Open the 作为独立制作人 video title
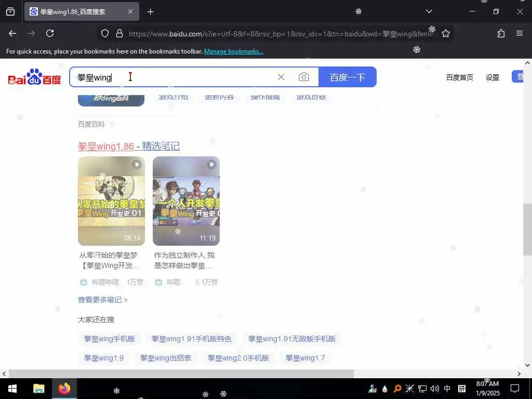Viewport: 532px width, 399px height. pos(184,260)
